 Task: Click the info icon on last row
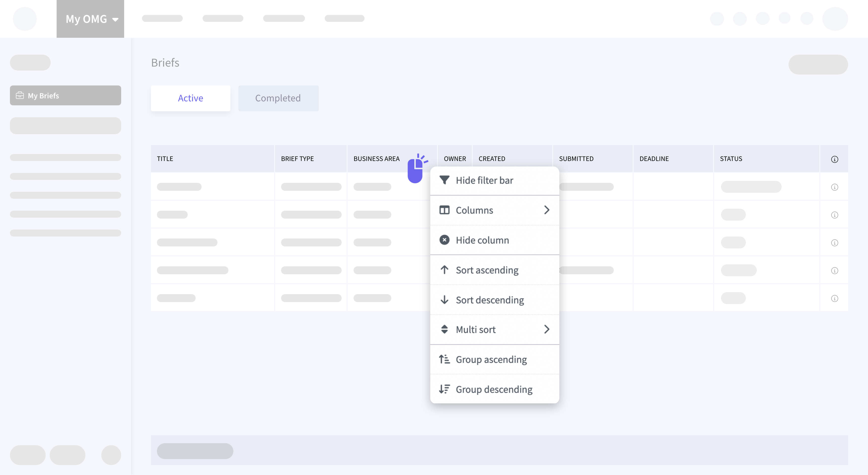click(x=834, y=298)
